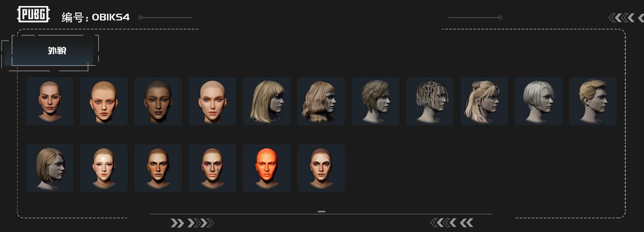Select the long wavy blonde hairstyle

click(x=321, y=101)
